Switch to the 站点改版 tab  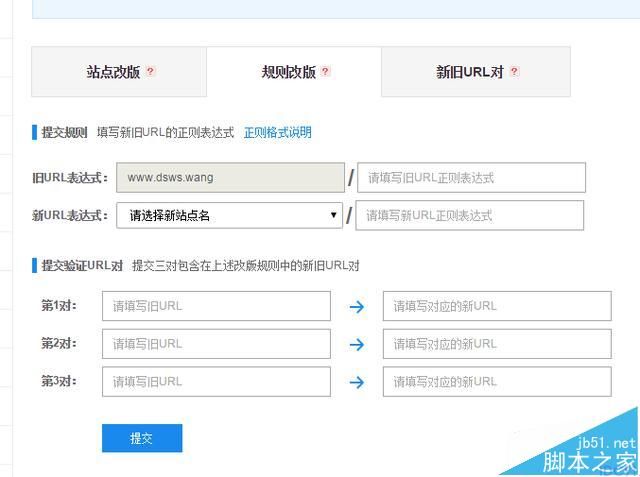tap(119, 72)
